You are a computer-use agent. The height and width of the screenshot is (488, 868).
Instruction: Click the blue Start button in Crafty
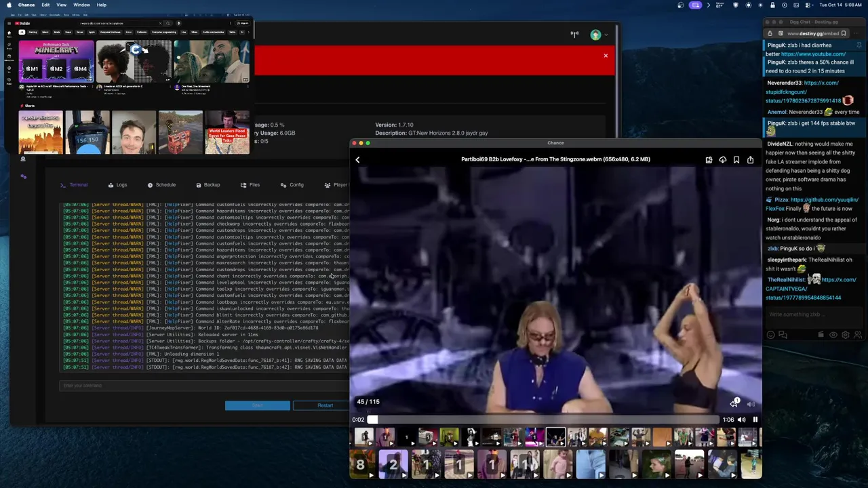[258, 405]
